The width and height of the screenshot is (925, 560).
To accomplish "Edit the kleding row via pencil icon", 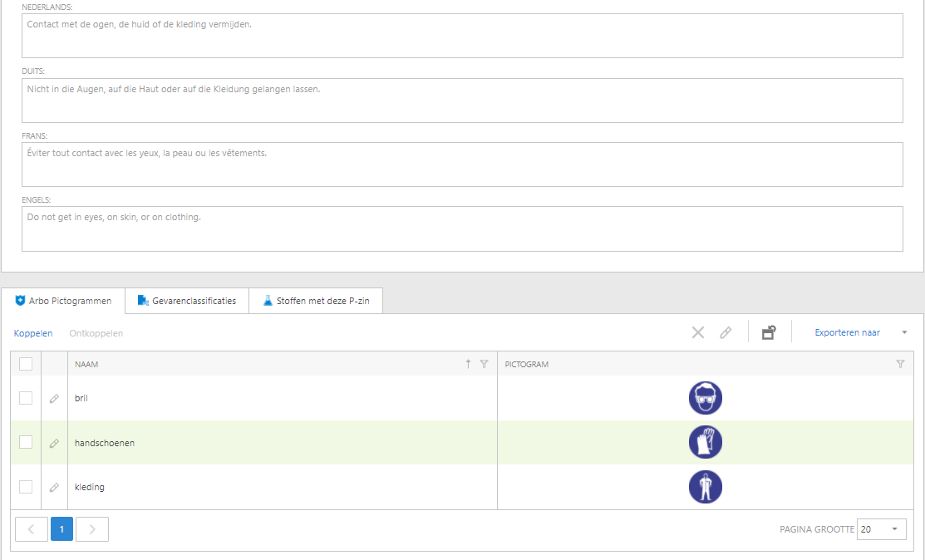I will [x=54, y=488].
